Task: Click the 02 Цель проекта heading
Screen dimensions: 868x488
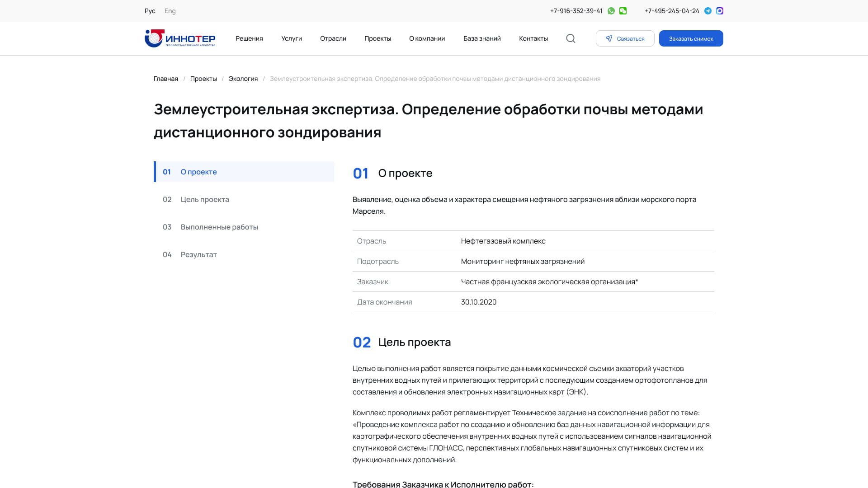Action: pos(402,342)
